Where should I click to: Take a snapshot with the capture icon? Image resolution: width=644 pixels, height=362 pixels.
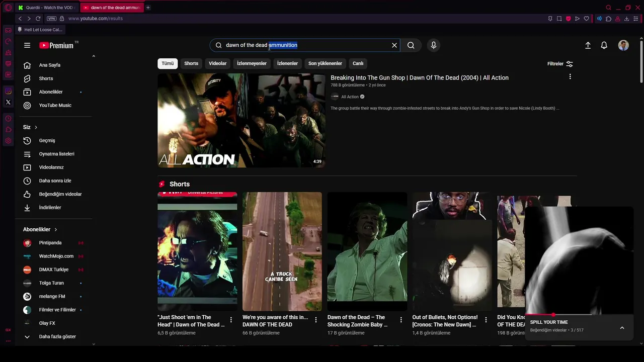coord(559,19)
